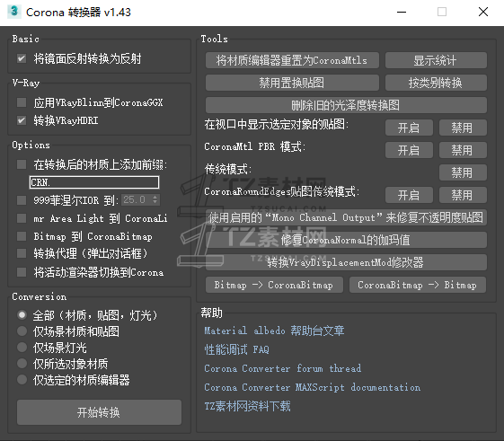Image resolution: width=504 pixels, height=441 pixels.
Task: Click 禁用 for CoronaRoundEdges贴图传统模式
Action: click(x=463, y=195)
